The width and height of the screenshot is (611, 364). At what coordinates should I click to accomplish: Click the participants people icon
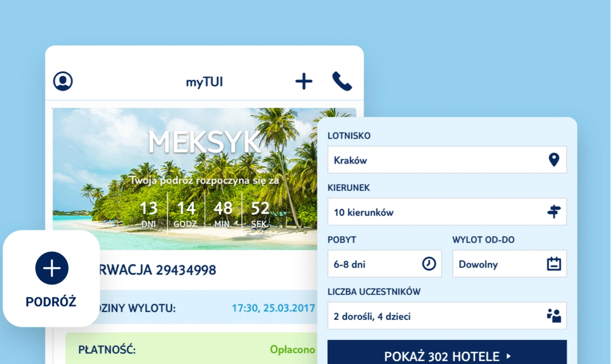(x=553, y=316)
